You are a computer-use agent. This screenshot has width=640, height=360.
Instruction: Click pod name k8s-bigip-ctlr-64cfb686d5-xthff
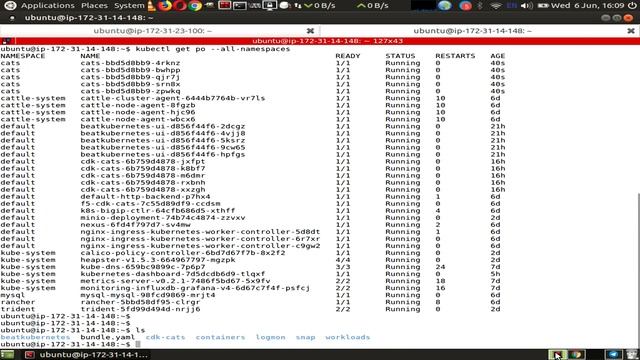point(158,210)
